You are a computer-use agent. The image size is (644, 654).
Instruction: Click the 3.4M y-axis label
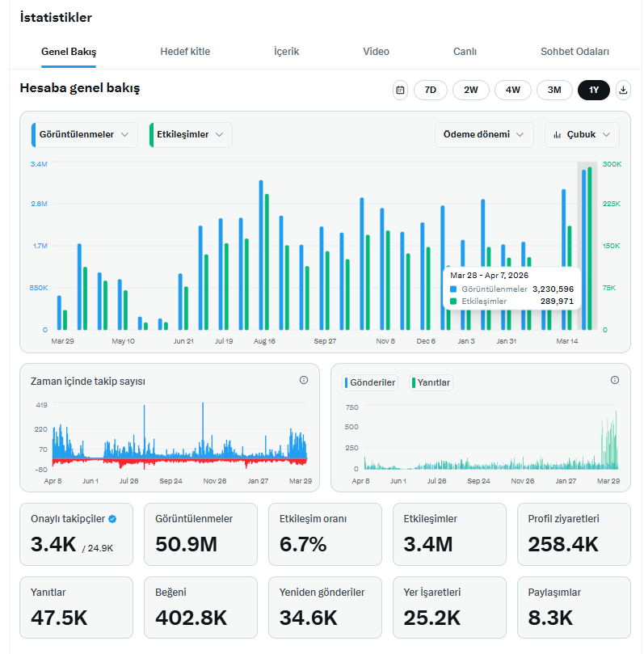pos(39,164)
